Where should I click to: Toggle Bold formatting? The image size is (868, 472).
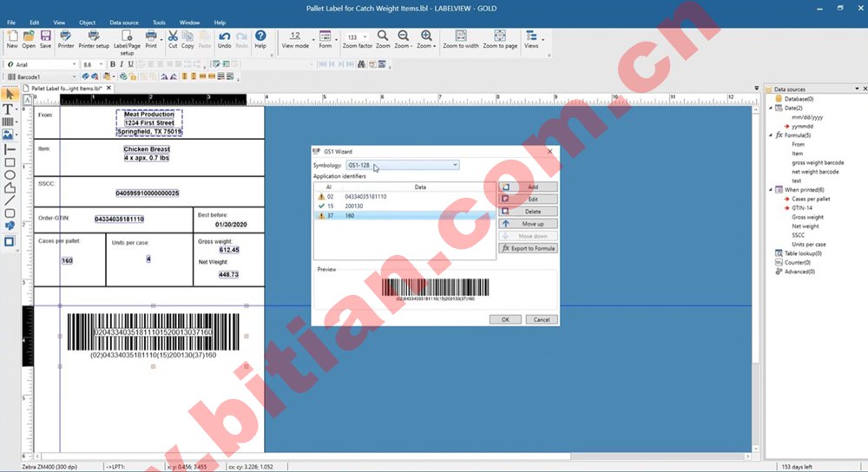click(112, 64)
